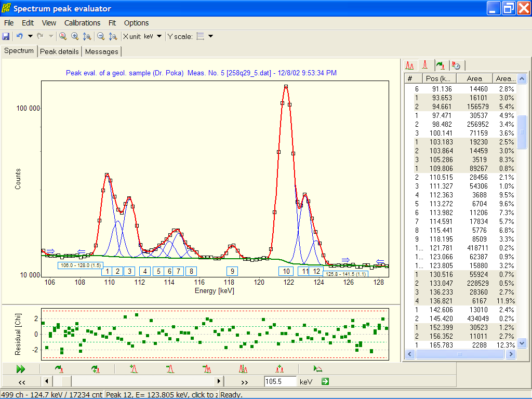The height and width of the screenshot is (399, 532).
Task: Sort by the truncated Area... column header
Action: pyautogui.click(x=504, y=79)
